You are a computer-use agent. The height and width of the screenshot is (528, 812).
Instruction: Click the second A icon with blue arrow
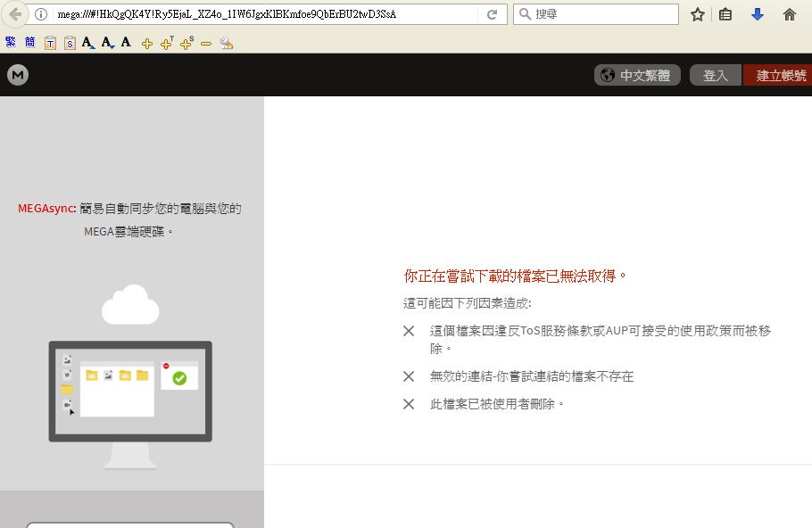coord(108,43)
